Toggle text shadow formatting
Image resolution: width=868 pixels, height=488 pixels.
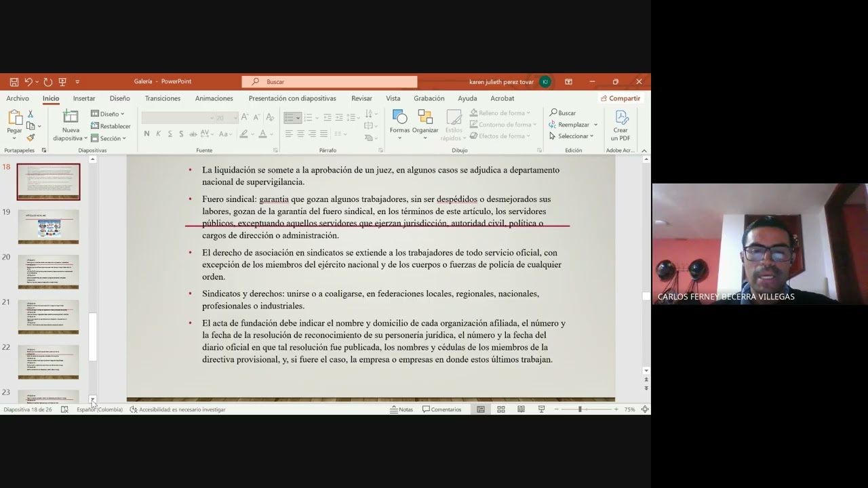coord(181,134)
